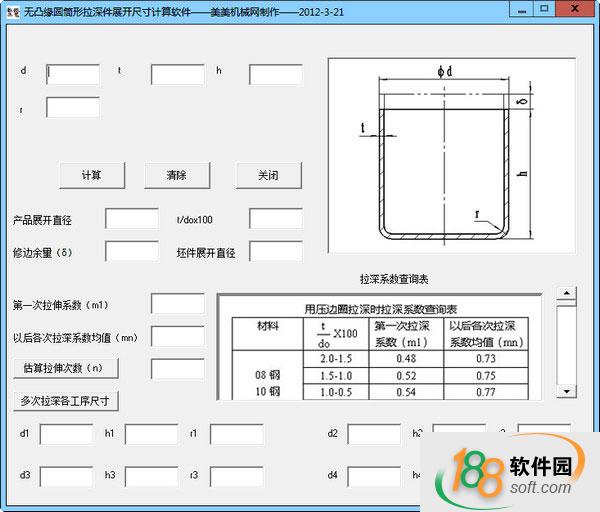Image resolution: width=600 pixels, height=512 pixels.
Task: Click the d1 input field
Action: 67,434
